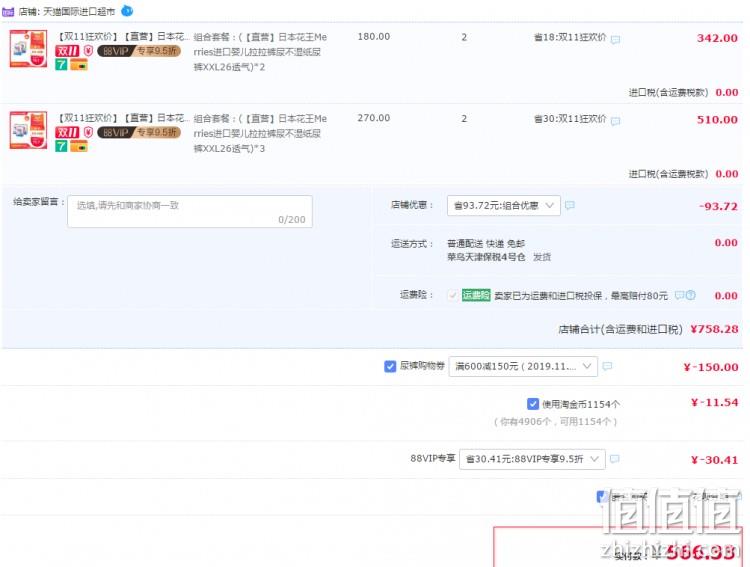This screenshot has width=750, height=567.
Task: Click the question-mark icon in 运费险 row
Action: [691, 295]
